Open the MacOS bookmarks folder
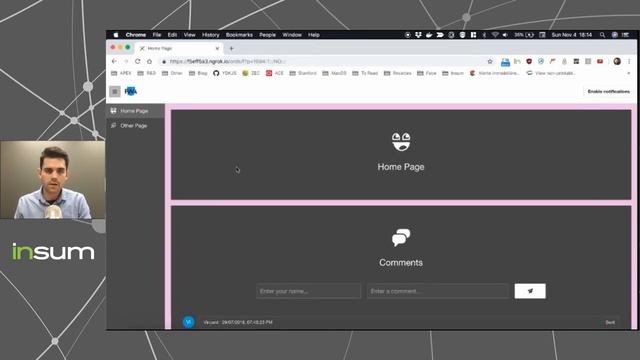This screenshot has width=640, height=360. tap(335, 73)
